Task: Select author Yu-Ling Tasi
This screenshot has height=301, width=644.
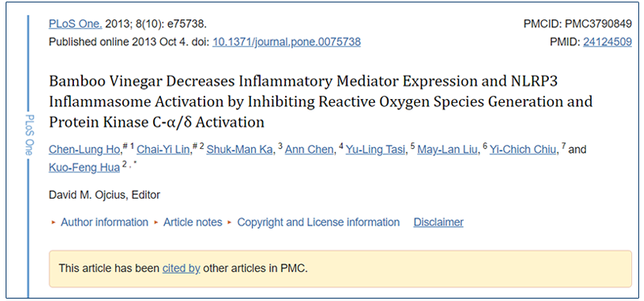Action: click(x=375, y=150)
